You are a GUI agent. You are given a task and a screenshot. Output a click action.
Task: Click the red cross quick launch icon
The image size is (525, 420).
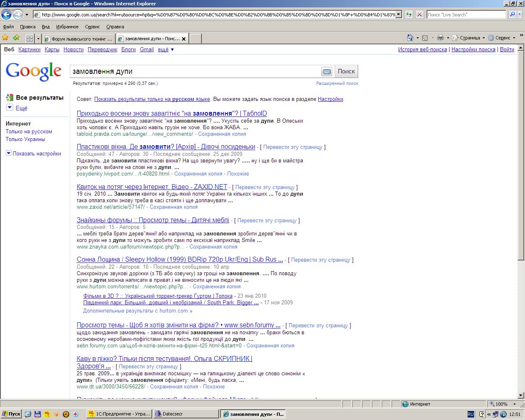click(x=75, y=414)
